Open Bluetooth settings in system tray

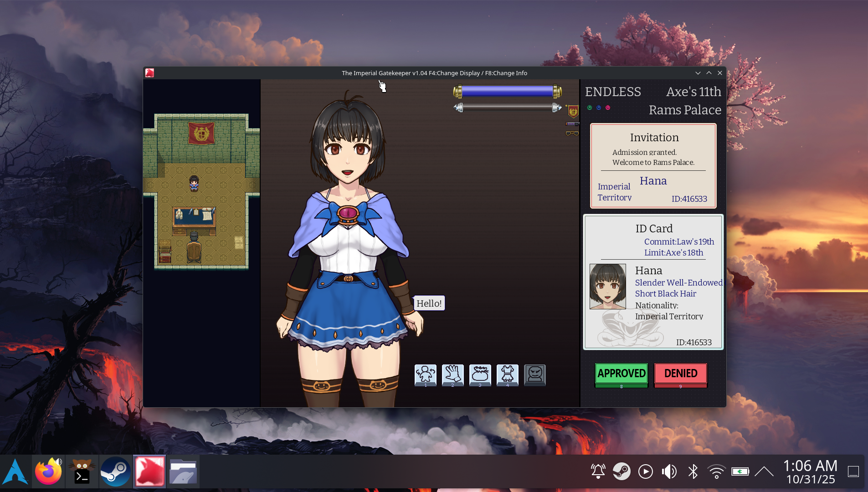(x=693, y=472)
